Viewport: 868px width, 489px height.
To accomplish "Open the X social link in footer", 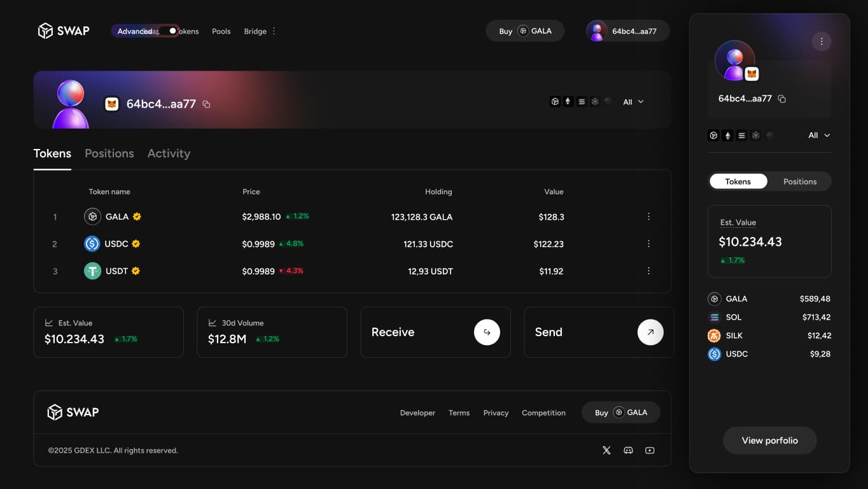I will (606, 450).
